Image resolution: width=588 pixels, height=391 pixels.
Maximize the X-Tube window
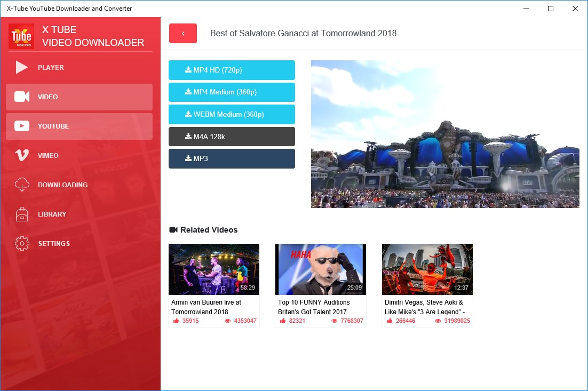551,9
